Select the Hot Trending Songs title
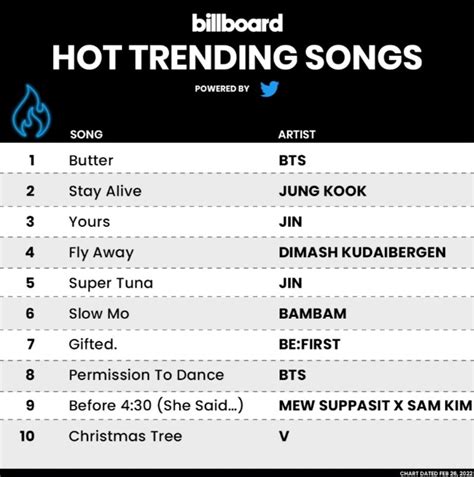 click(x=237, y=58)
